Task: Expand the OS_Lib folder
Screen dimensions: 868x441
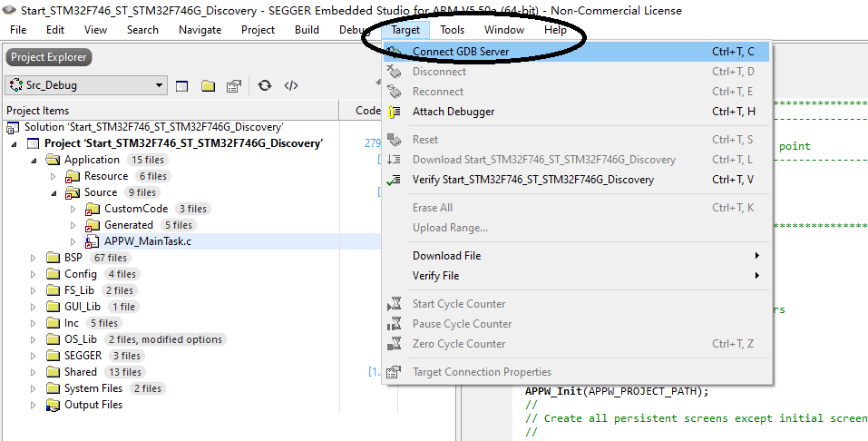Action: point(34,339)
